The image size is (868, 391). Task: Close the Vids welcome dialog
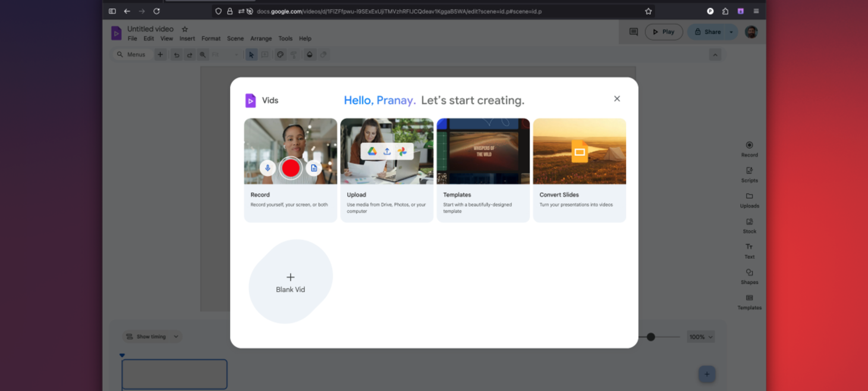(617, 99)
